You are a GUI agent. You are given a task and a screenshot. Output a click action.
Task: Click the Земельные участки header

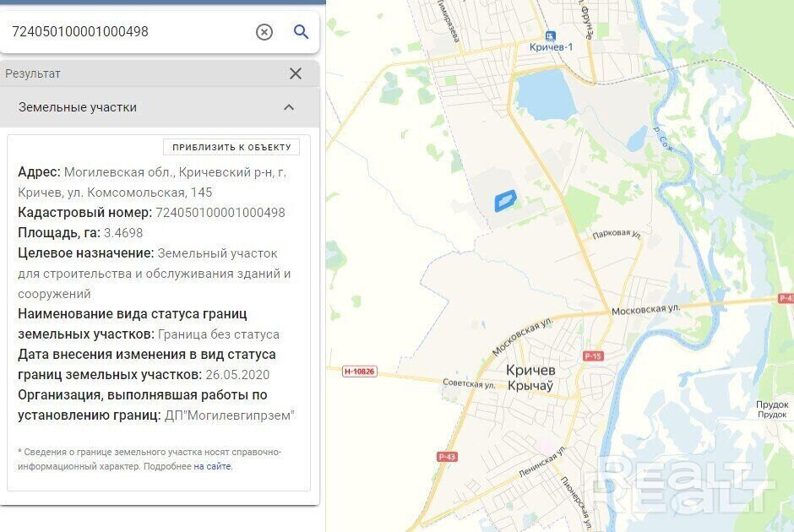[x=78, y=107]
